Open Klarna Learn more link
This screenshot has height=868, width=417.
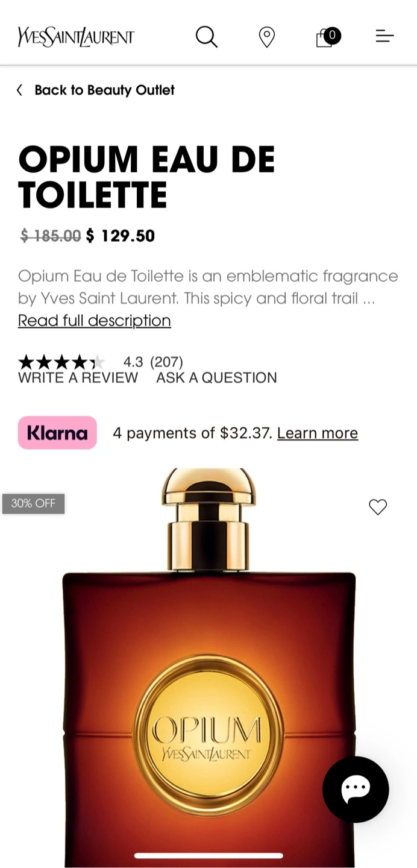(x=318, y=433)
